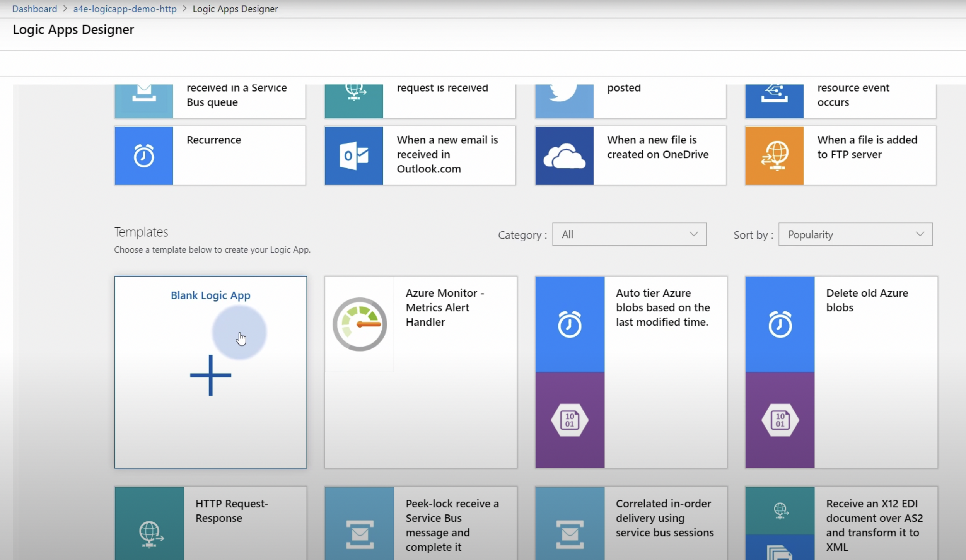Screen dimensions: 966x560
Task: Open the Category dropdown set to All
Action: (629, 234)
